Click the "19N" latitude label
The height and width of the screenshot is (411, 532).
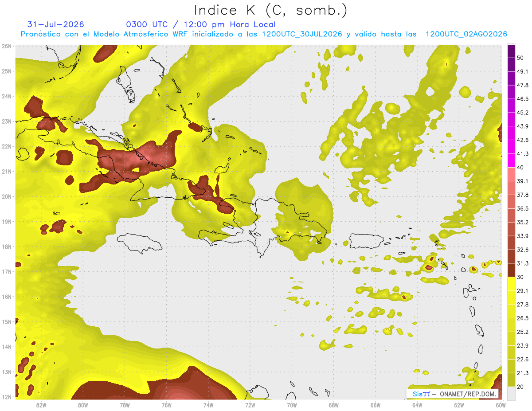point(6,221)
